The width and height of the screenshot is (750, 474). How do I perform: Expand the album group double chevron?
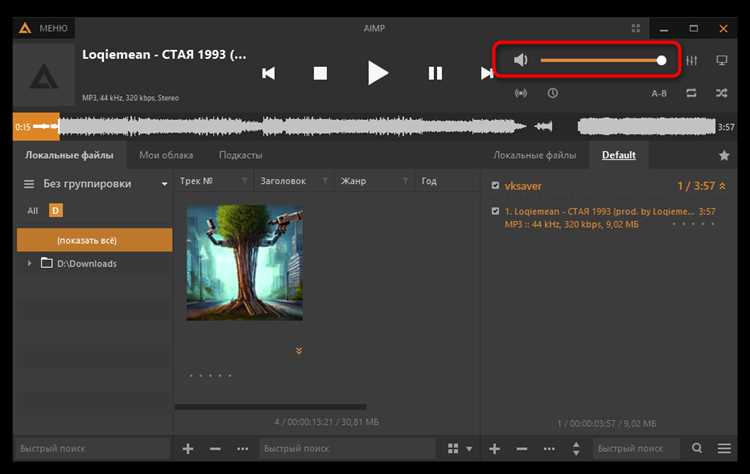click(299, 351)
